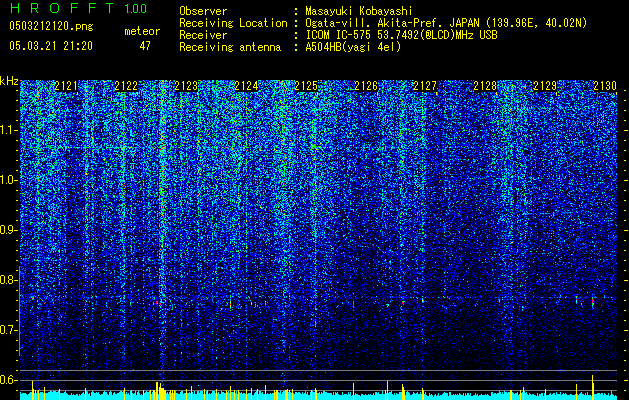Viewport: 629px width, 400px height.
Task: Click time marker 2127
Action: 425,86
